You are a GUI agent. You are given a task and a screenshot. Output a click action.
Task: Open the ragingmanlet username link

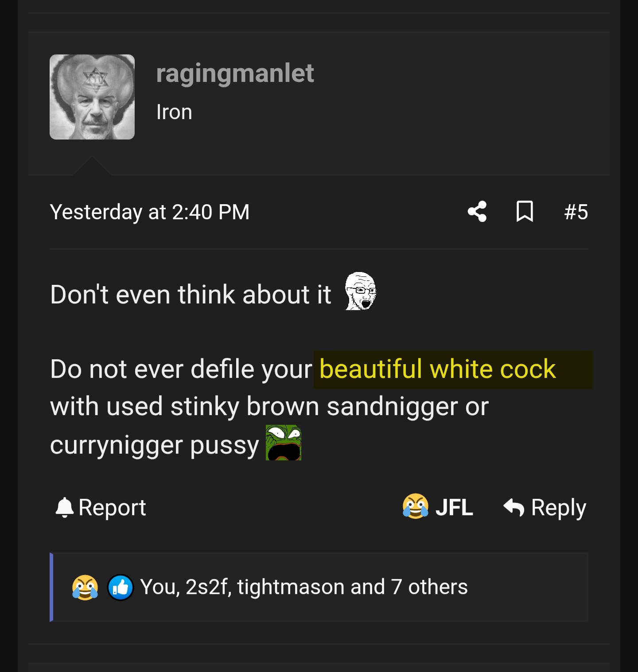[235, 73]
